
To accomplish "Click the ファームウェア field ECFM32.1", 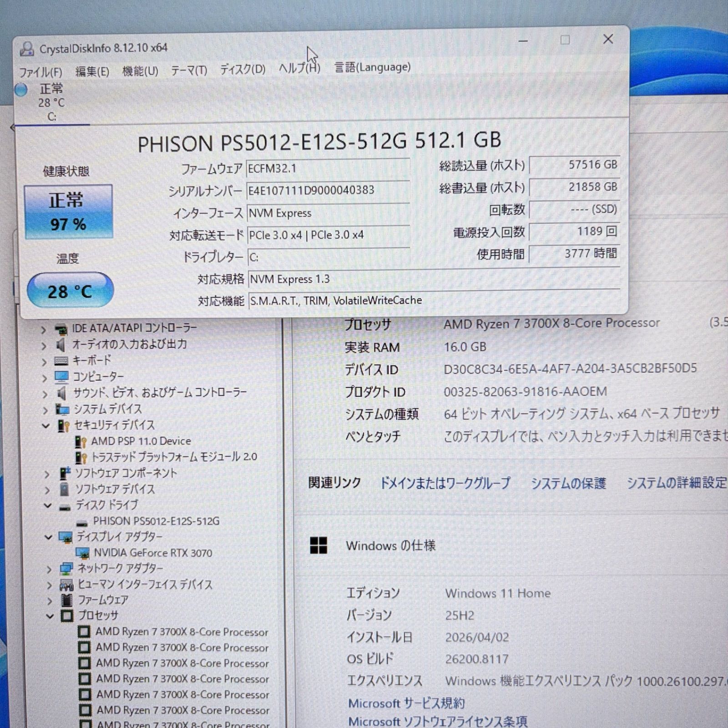I will click(328, 169).
